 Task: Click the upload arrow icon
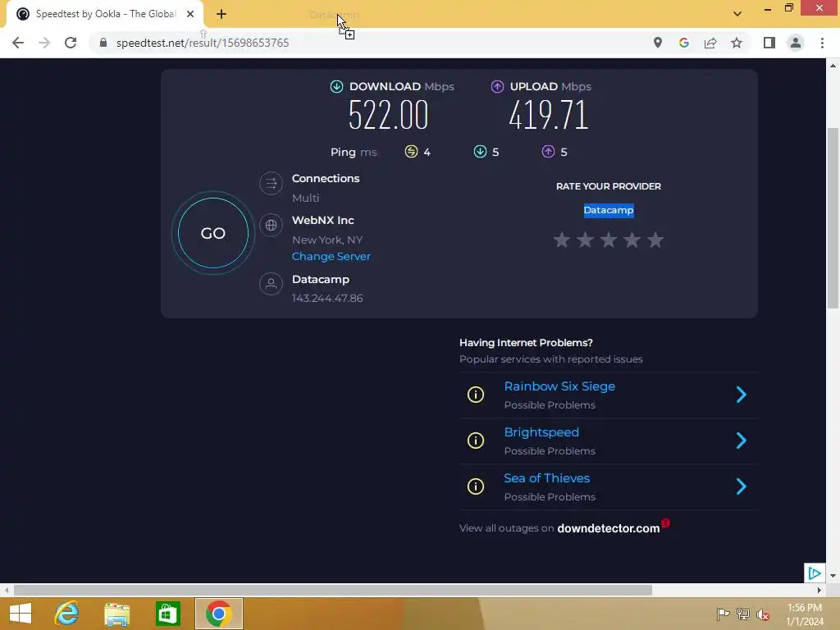tap(497, 86)
